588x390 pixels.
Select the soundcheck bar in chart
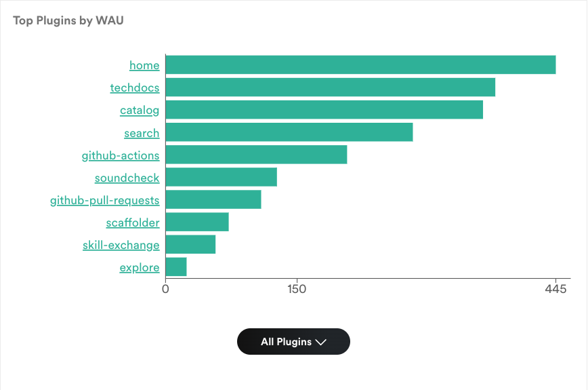pyautogui.click(x=222, y=177)
